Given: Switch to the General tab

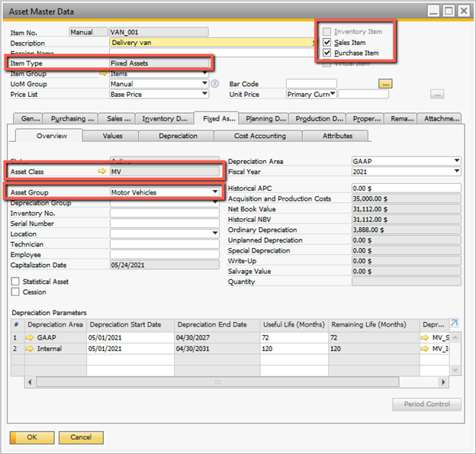Looking at the screenshot, I should [28, 119].
